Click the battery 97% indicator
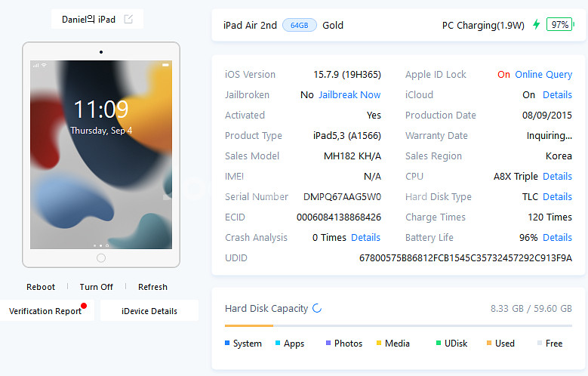Viewport: 588px width, 376px height. pyautogui.click(x=559, y=25)
